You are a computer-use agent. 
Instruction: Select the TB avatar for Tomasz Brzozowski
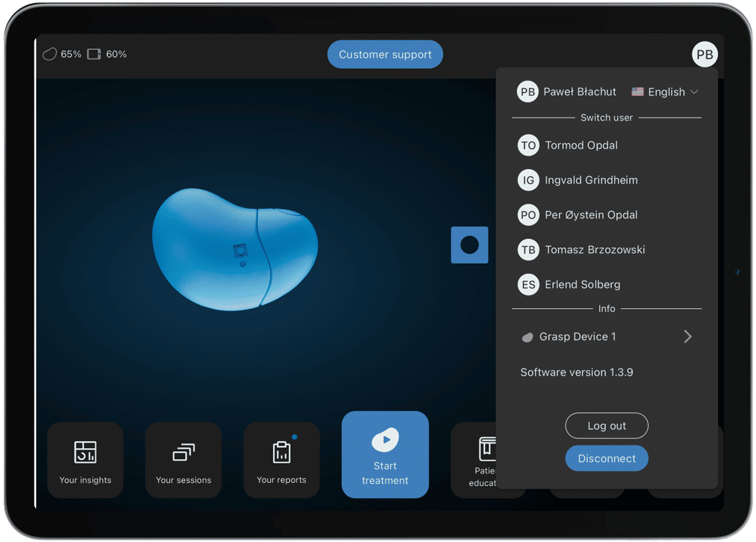tap(529, 249)
